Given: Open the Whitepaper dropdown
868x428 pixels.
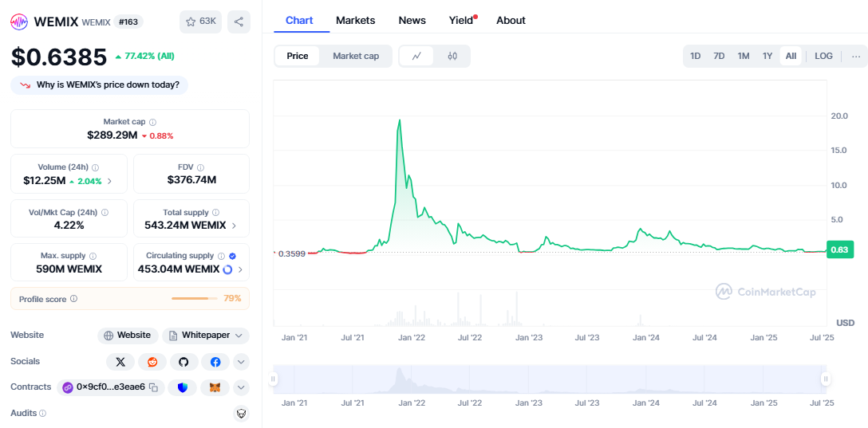Looking at the screenshot, I should (206, 335).
